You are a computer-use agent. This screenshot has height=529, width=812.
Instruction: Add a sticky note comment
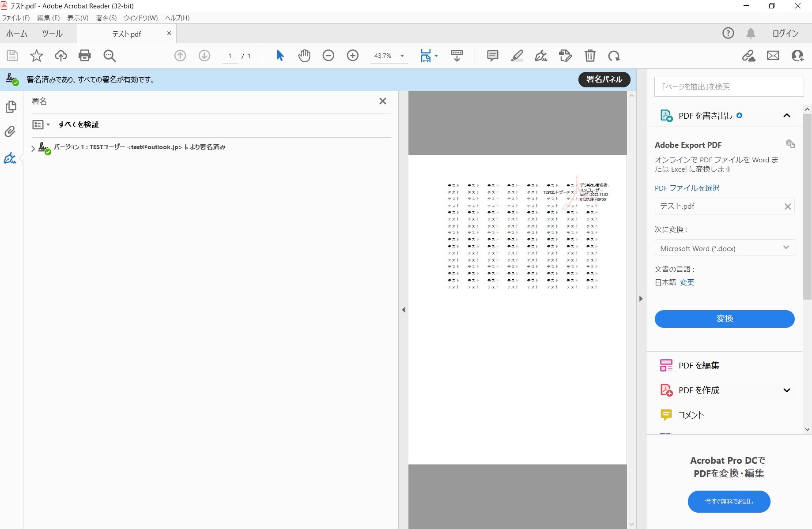(x=492, y=56)
